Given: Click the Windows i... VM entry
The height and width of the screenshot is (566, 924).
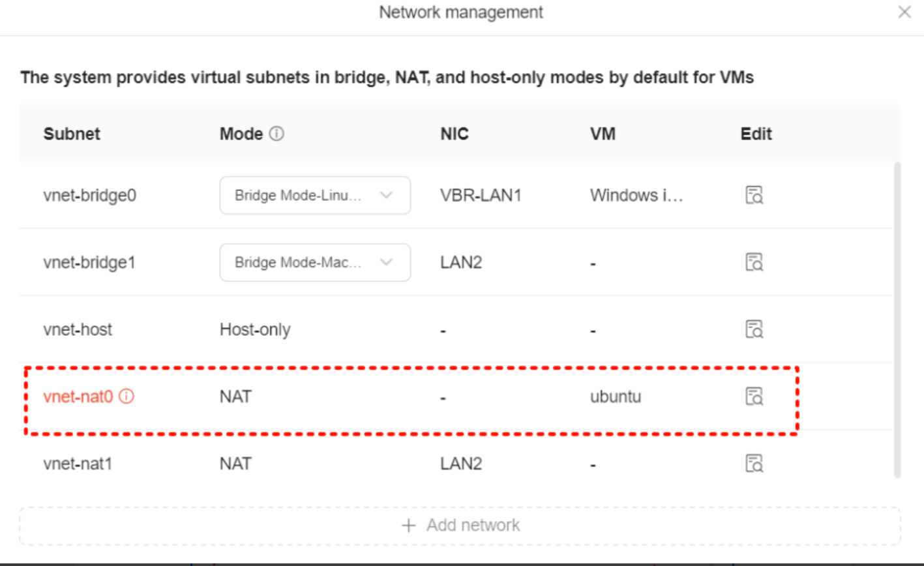Looking at the screenshot, I should [637, 195].
